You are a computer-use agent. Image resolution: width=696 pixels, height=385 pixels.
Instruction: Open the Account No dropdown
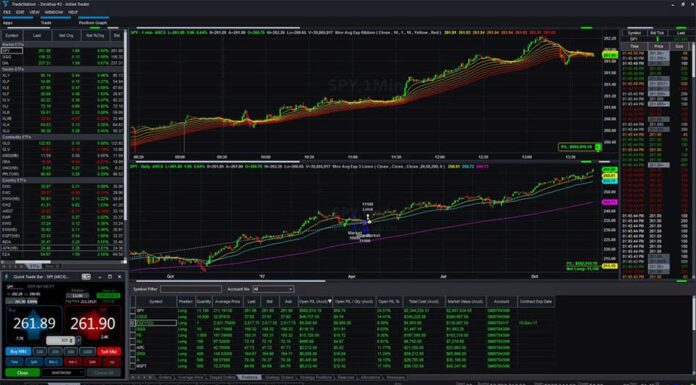pyautogui.click(x=273, y=289)
